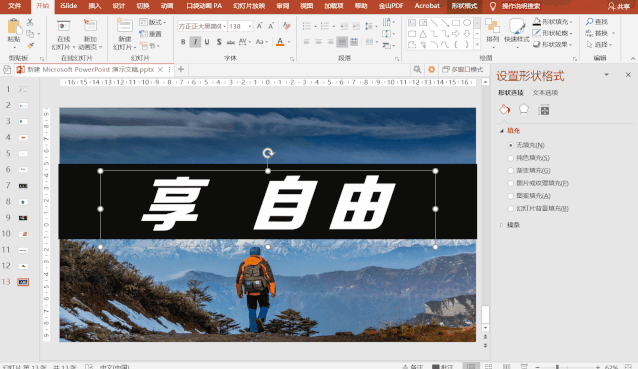Switch to the iSlide tab

[x=68, y=6]
